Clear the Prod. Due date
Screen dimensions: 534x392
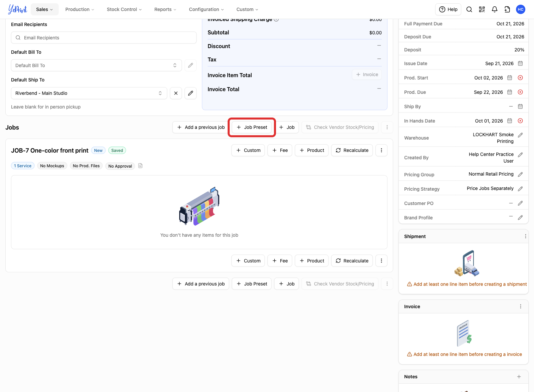coord(520,92)
